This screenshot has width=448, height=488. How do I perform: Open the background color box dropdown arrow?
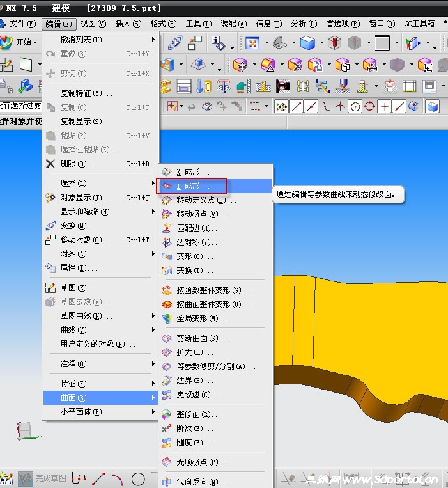(396, 43)
